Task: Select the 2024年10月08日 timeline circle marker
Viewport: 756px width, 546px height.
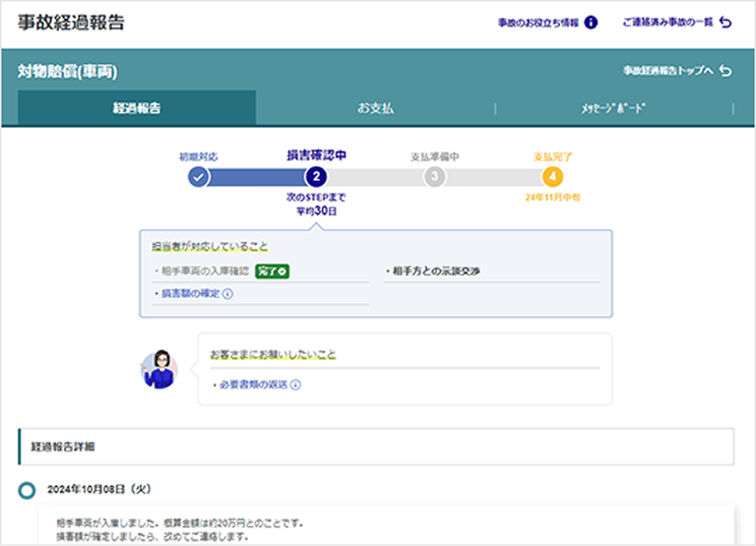Action: click(28, 489)
